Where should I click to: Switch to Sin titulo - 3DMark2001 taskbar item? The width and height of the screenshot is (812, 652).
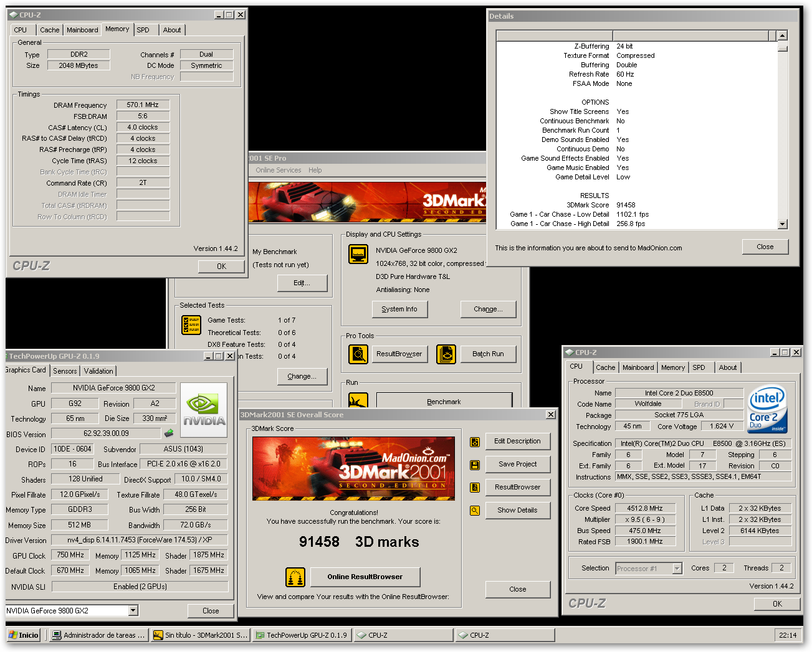[x=201, y=635]
